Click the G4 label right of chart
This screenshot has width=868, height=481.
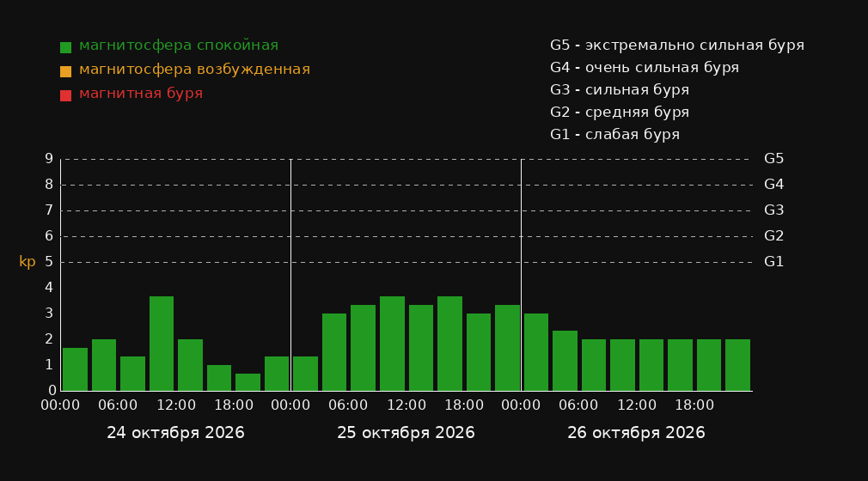[x=773, y=185]
